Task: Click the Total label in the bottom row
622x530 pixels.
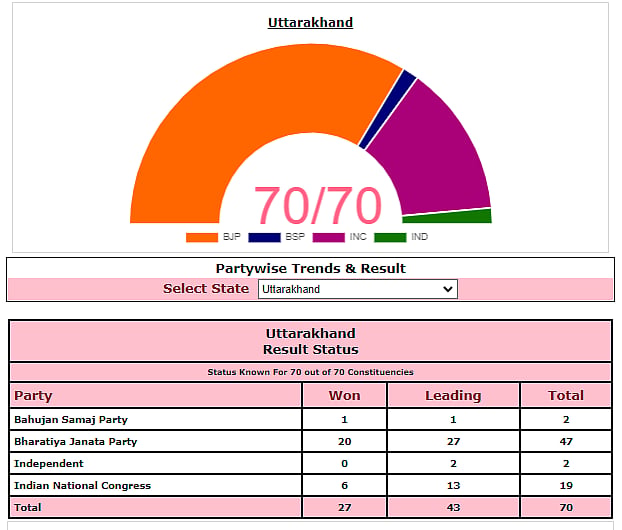Action: pos(27,507)
